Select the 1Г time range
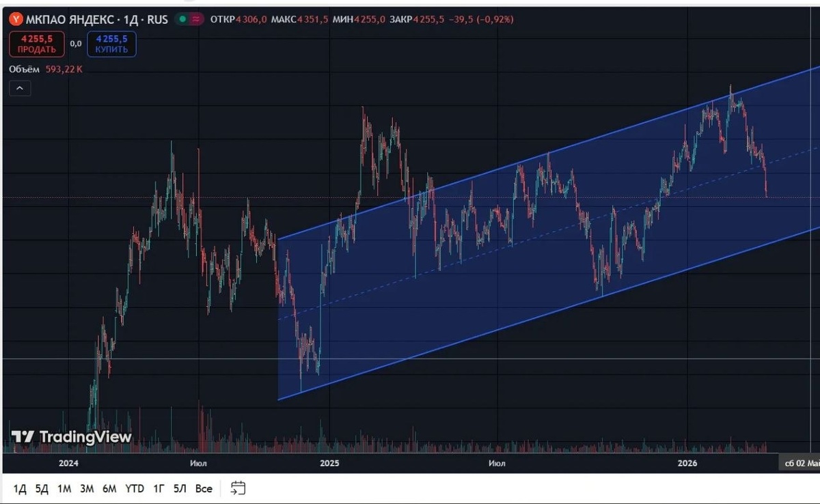 pyautogui.click(x=159, y=488)
